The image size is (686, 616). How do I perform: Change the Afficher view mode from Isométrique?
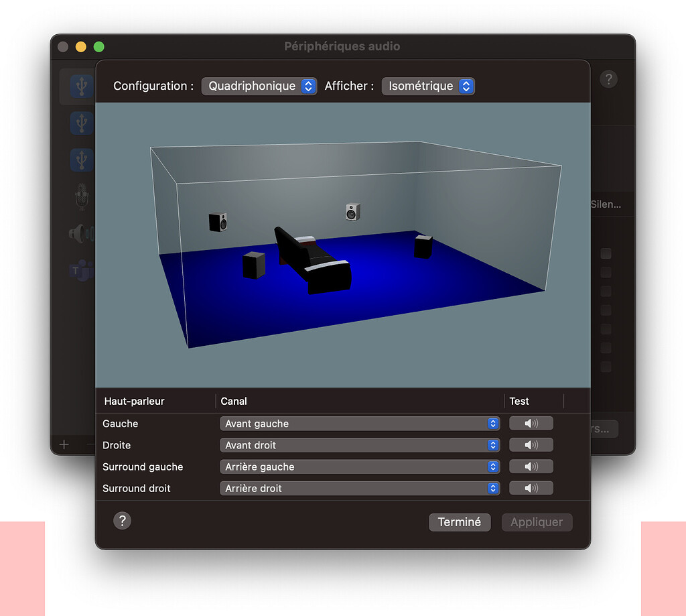click(428, 86)
